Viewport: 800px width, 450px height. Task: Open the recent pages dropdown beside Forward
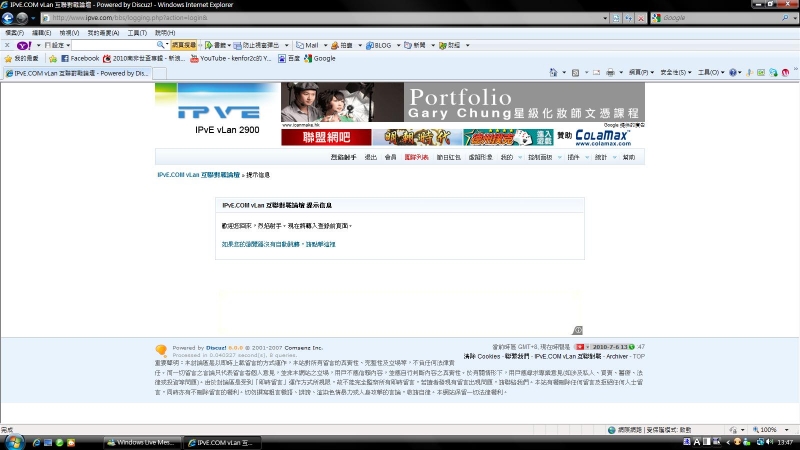tap(33, 18)
